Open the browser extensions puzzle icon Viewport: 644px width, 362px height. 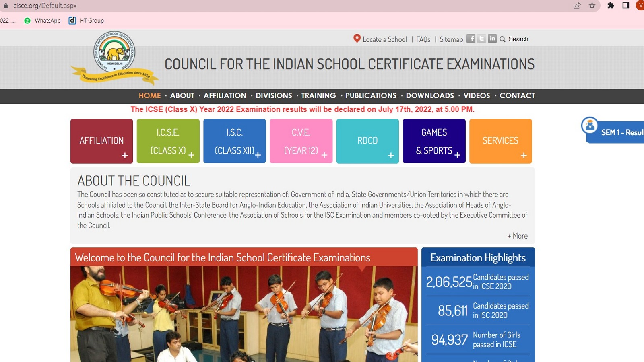[611, 6]
